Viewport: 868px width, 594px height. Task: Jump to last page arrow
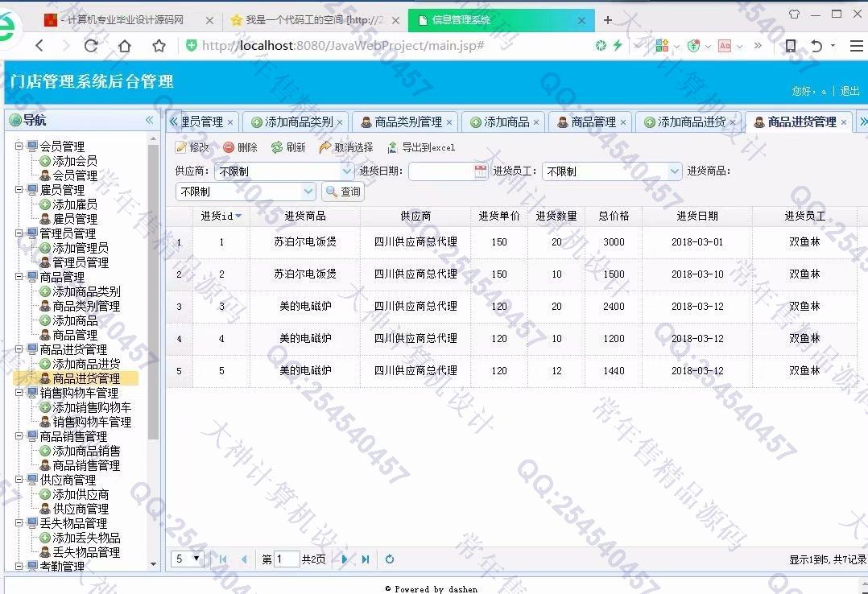[x=366, y=559]
